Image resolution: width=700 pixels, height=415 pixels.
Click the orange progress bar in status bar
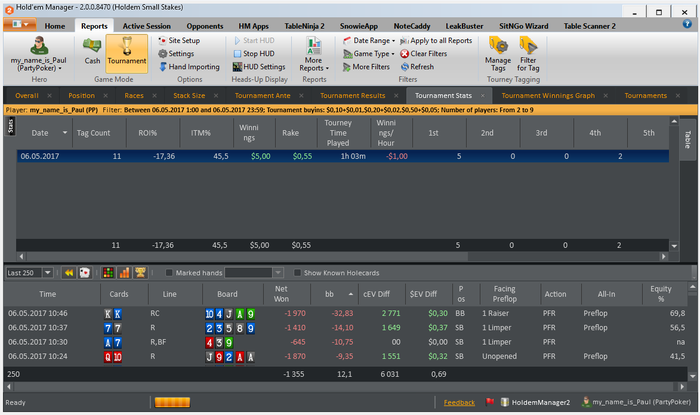click(172, 402)
